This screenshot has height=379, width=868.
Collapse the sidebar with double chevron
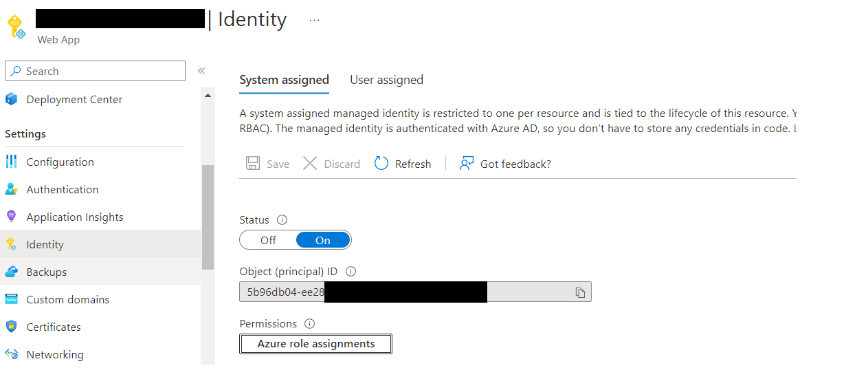[x=201, y=71]
